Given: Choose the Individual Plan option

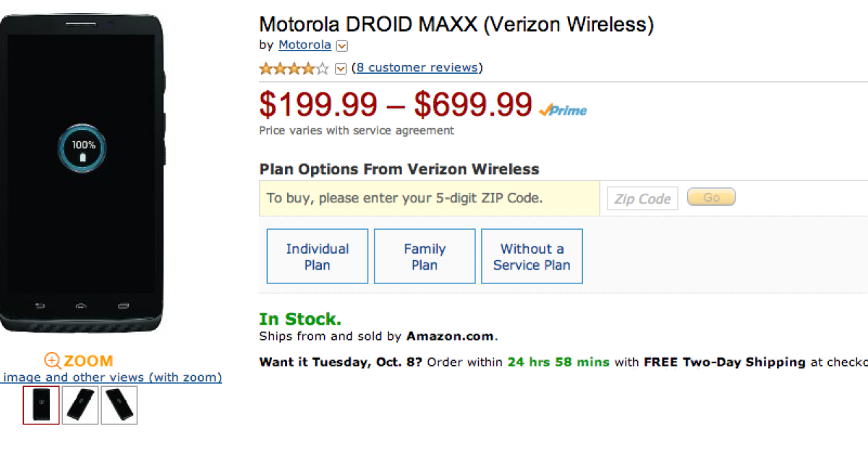Looking at the screenshot, I should [317, 257].
